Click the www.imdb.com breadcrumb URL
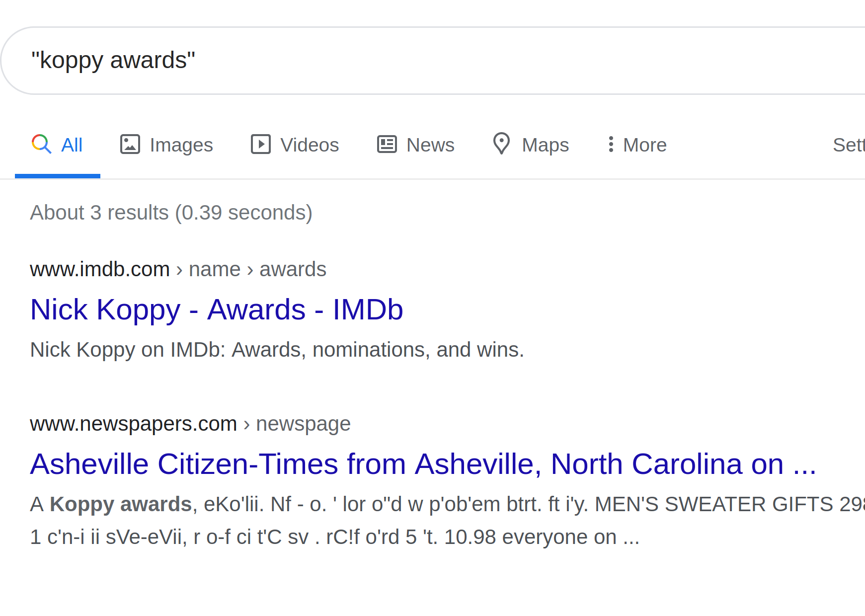The height and width of the screenshot is (616, 865). tap(178, 269)
